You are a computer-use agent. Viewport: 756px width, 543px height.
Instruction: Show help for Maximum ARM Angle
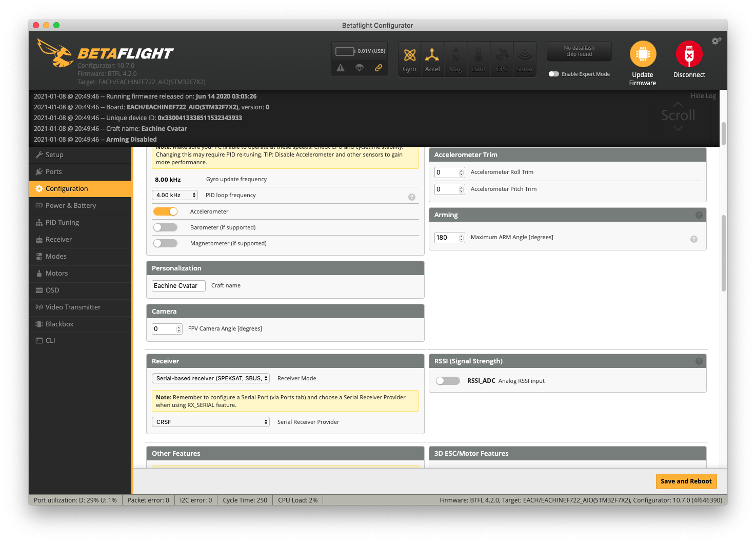click(x=694, y=239)
